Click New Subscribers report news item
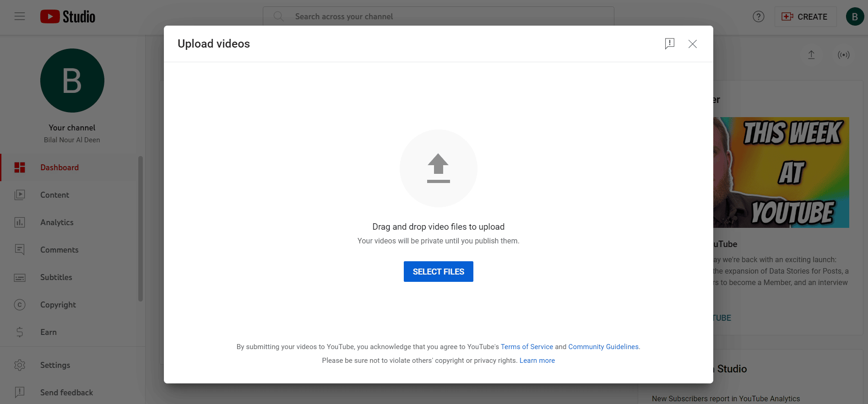Viewport: 868px width, 404px height. tap(726, 399)
